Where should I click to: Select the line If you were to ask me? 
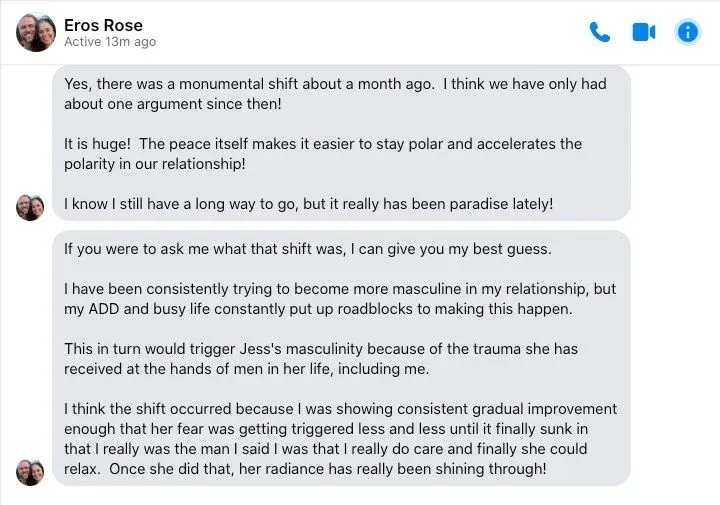(x=308, y=249)
